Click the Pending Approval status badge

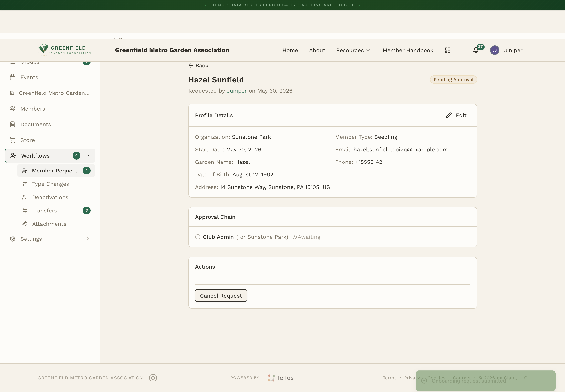453,80
